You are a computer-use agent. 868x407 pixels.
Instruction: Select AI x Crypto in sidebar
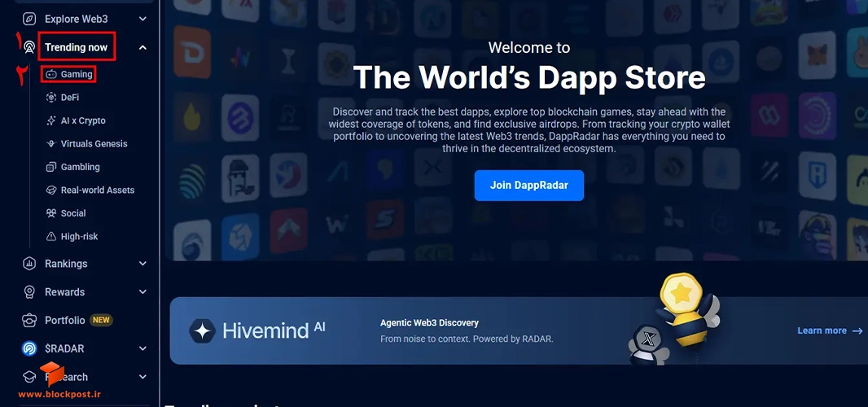(83, 120)
